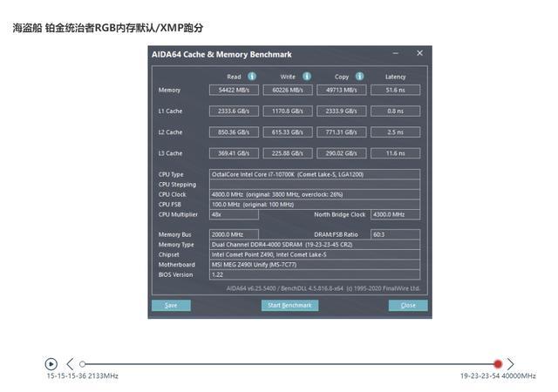The height and width of the screenshot is (392, 558).
Task: Click CPU Clock field 4800.0 MHz
Action: [x=315, y=194]
